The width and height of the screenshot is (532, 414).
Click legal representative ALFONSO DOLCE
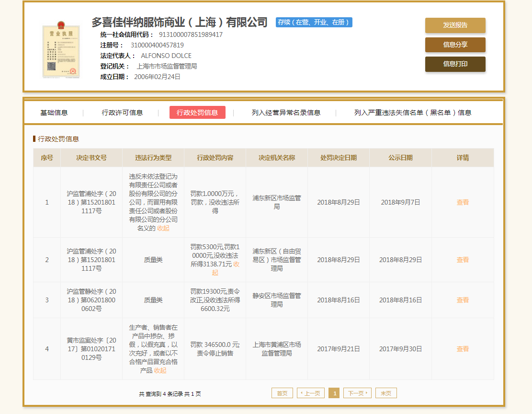pyautogui.click(x=166, y=56)
